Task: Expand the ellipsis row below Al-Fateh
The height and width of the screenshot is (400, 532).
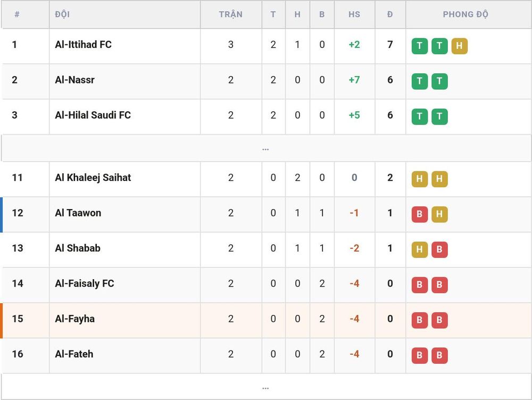Action: 265,387
